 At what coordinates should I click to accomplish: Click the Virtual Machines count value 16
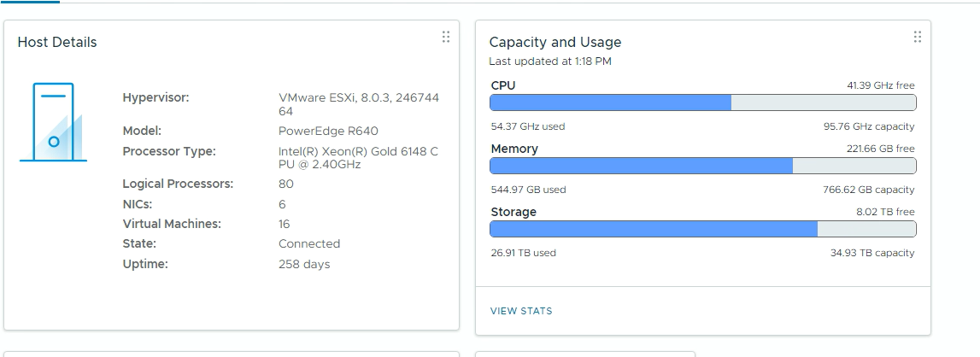[x=285, y=225]
